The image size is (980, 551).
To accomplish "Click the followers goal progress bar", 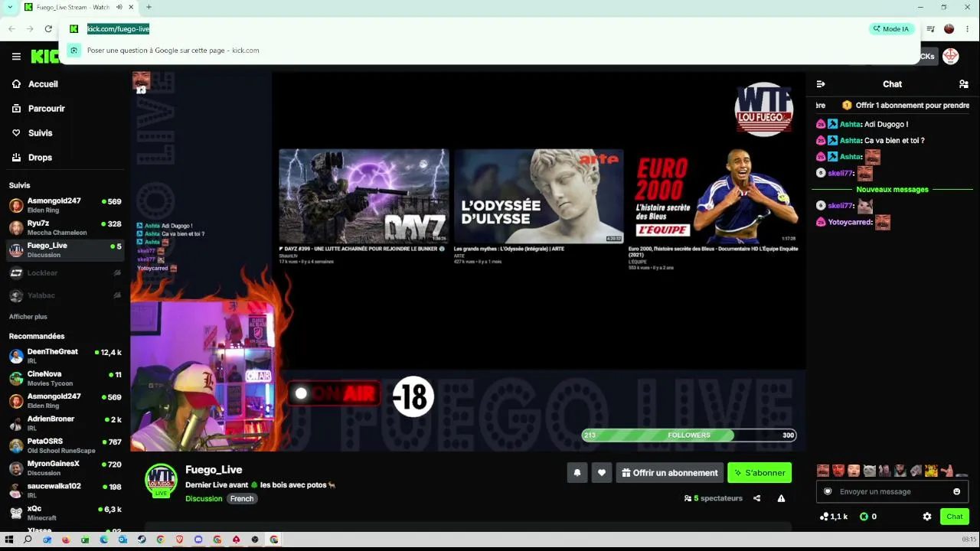I will pyautogui.click(x=689, y=435).
